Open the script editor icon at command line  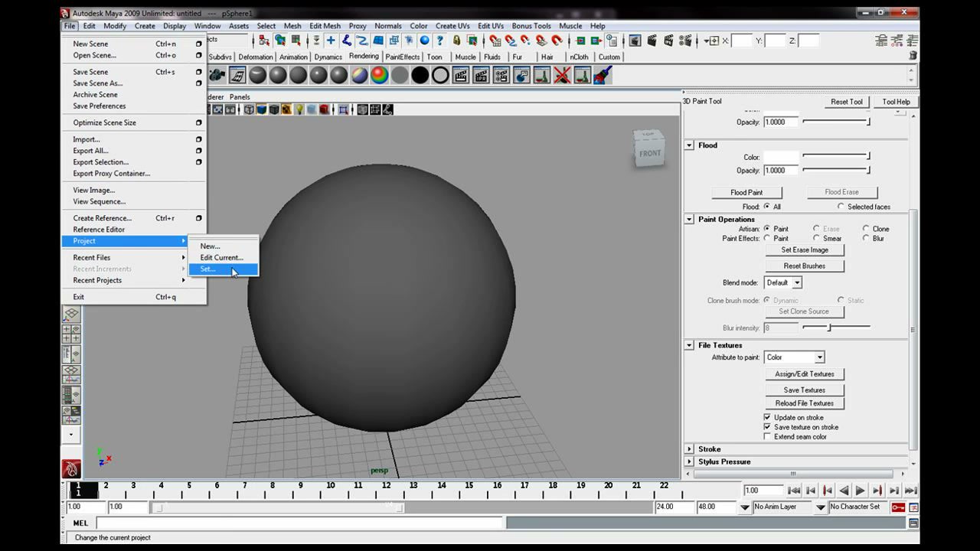(x=913, y=523)
